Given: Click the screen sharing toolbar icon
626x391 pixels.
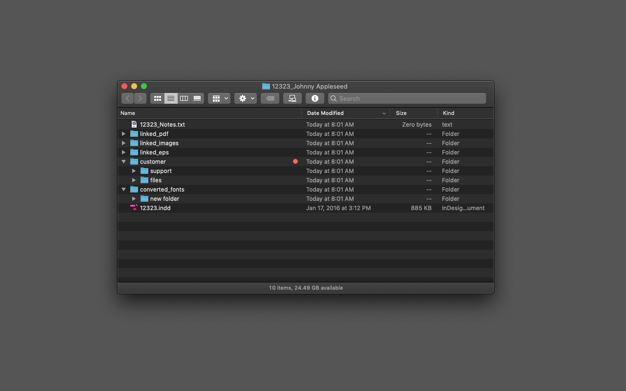Looking at the screenshot, I should [292, 98].
